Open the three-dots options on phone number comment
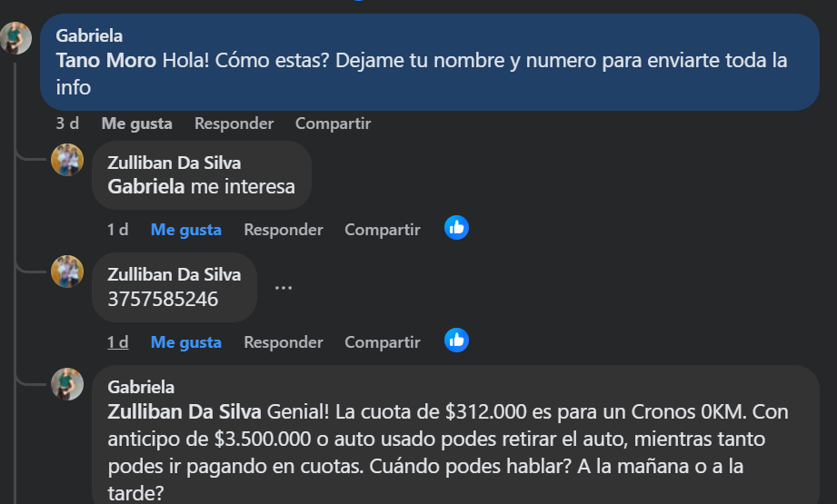The image size is (837, 504). [x=284, y=288]
